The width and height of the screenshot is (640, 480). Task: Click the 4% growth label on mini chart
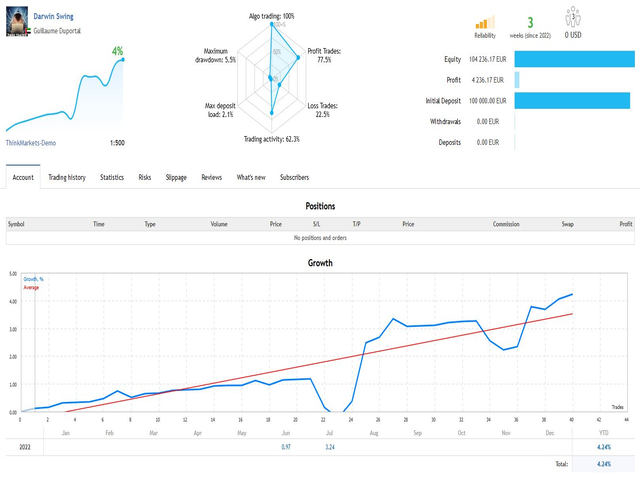pyautogui.click(x=118, y=51)
